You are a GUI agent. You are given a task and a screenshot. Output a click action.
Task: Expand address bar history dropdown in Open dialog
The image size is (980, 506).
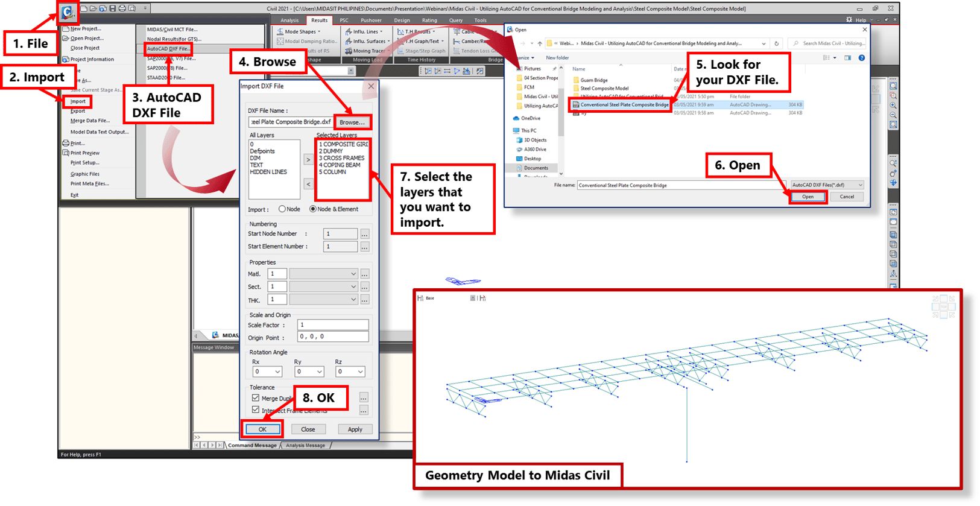click(x=763, y=43)
